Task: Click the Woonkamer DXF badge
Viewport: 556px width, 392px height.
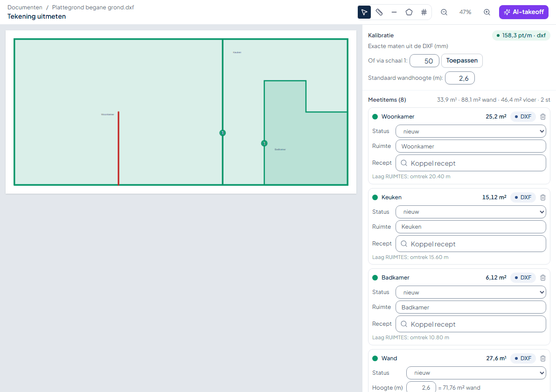Action: tap(523, 117)
